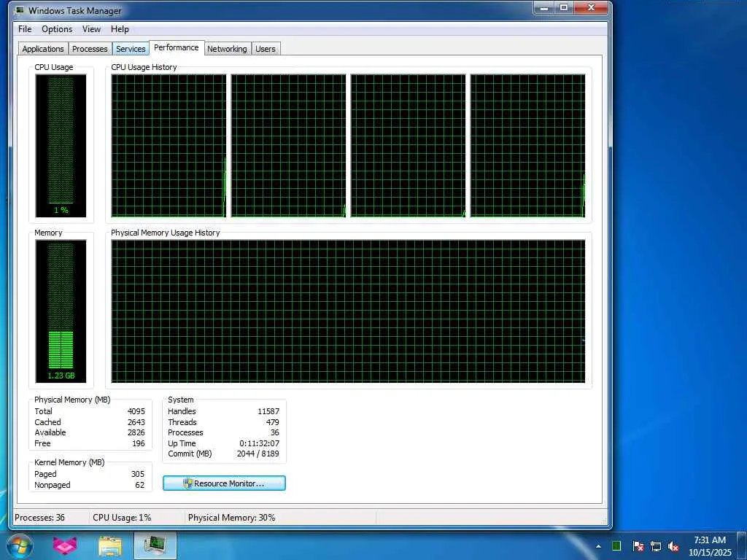Select the Total value 4095
747x560 pixels.
pos(136,411)
